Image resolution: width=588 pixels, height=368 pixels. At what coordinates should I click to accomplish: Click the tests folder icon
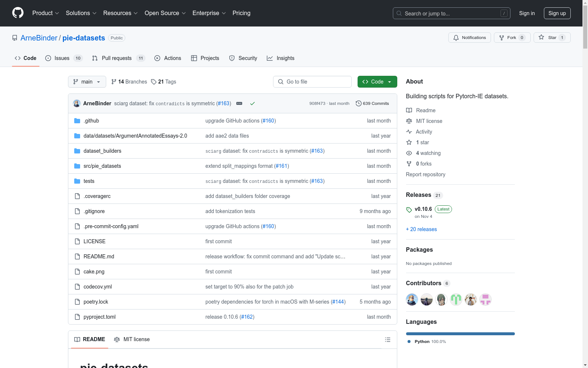(77, 181)
